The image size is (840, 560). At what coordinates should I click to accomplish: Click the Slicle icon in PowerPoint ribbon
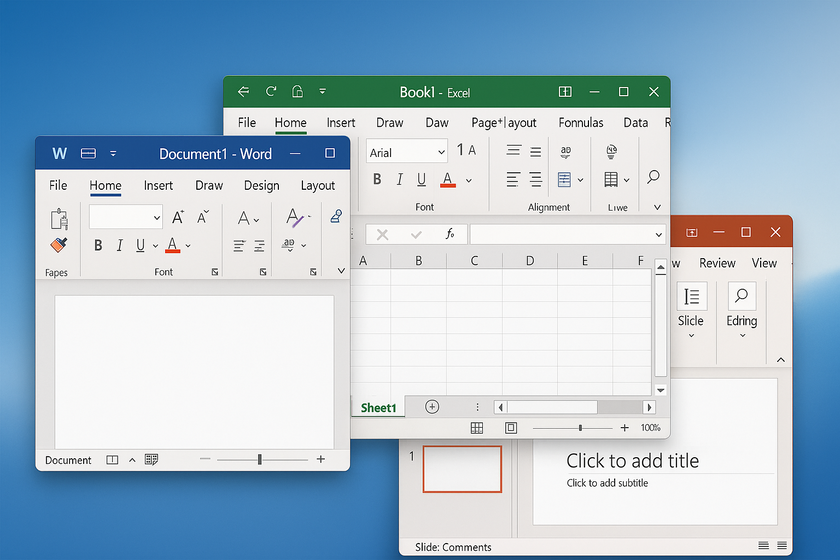point(691,297)
